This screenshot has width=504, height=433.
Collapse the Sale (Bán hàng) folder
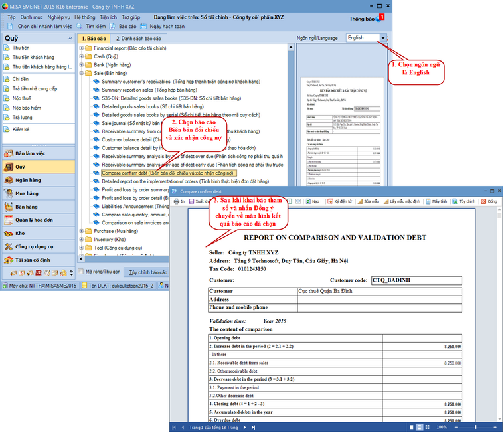pyautogui.click(x=81, y=73)
